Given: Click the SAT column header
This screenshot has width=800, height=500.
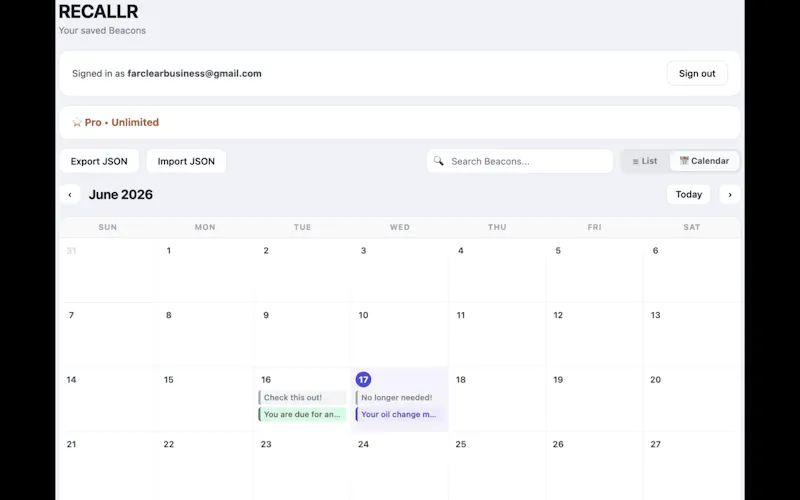Looking at the screenshot, I should click(x=692, y=227).
